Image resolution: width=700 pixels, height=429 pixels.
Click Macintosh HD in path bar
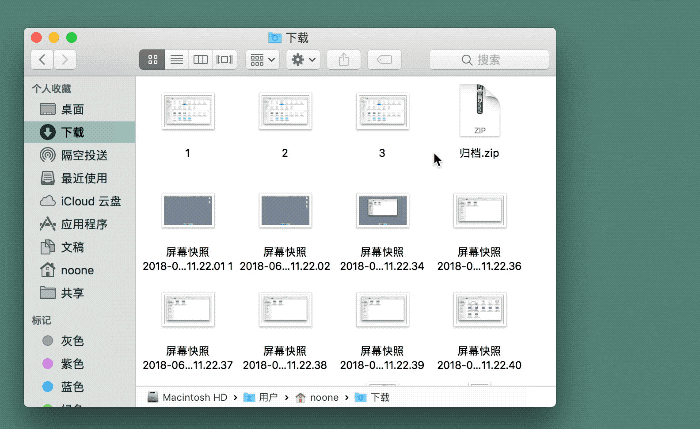pos(190,398)
